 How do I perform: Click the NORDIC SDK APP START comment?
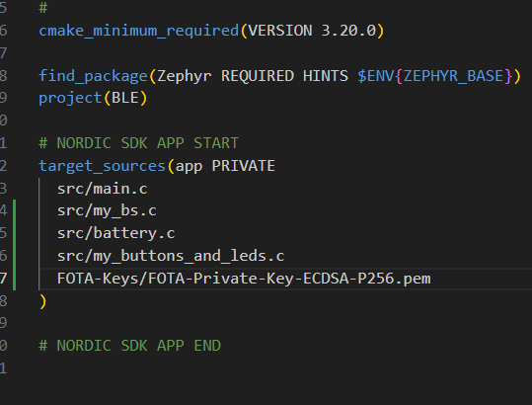[139, 143]
